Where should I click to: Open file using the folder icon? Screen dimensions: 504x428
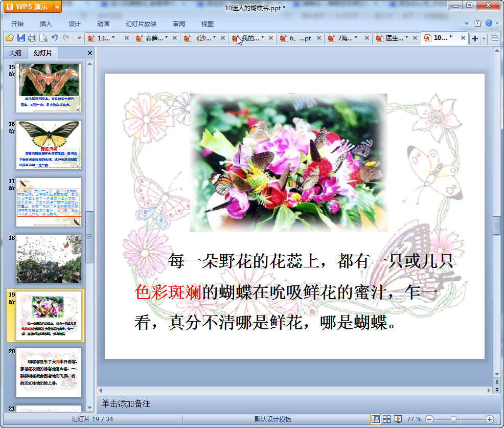pyautogui.click(x=10, y=38)
